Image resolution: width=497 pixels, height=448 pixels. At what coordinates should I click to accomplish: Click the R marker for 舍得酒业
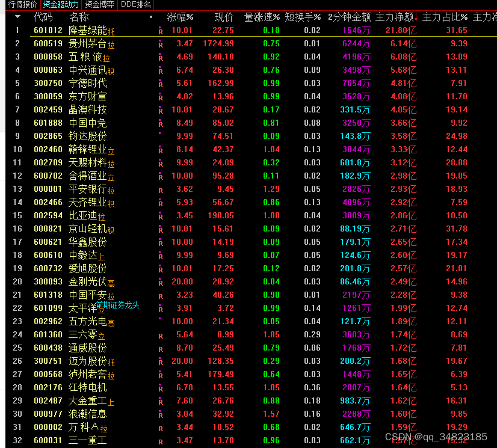[x=161, y=176]
